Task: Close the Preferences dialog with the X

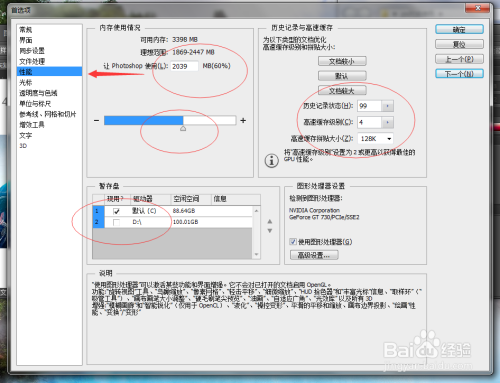Action: 477,8
